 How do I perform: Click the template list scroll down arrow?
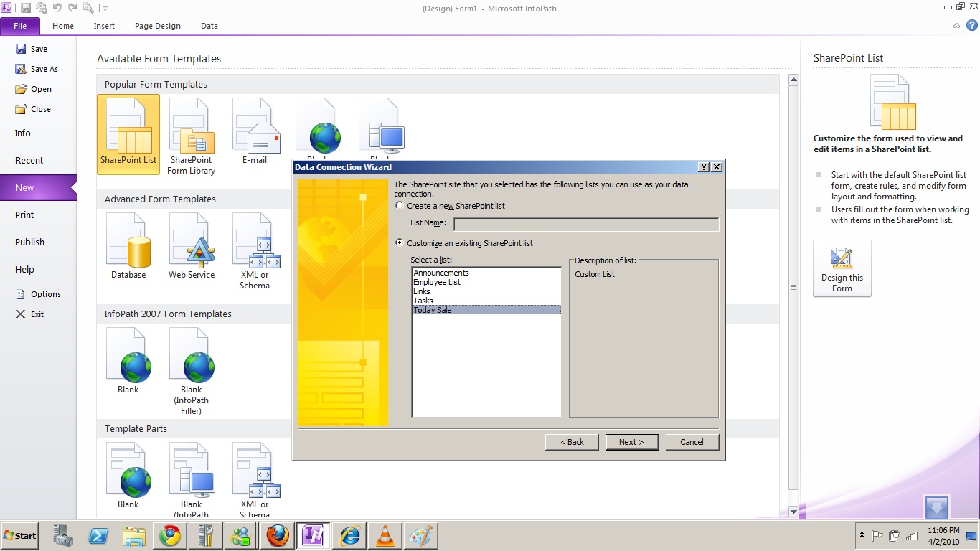pyautogui.click(x=793, y=512)
